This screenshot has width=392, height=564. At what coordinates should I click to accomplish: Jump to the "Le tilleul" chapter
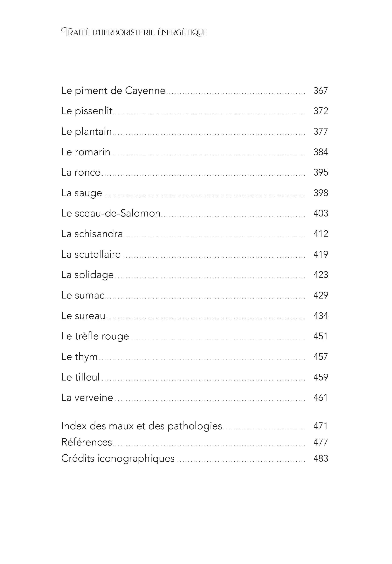pyautogui.click(x=80, y=377)
